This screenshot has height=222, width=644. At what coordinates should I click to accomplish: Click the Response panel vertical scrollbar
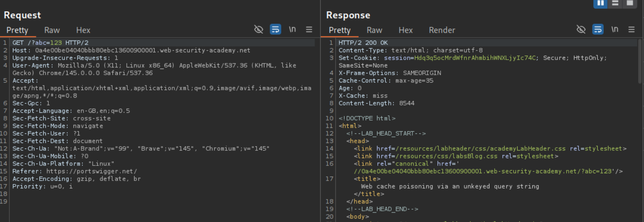[640, 60]
